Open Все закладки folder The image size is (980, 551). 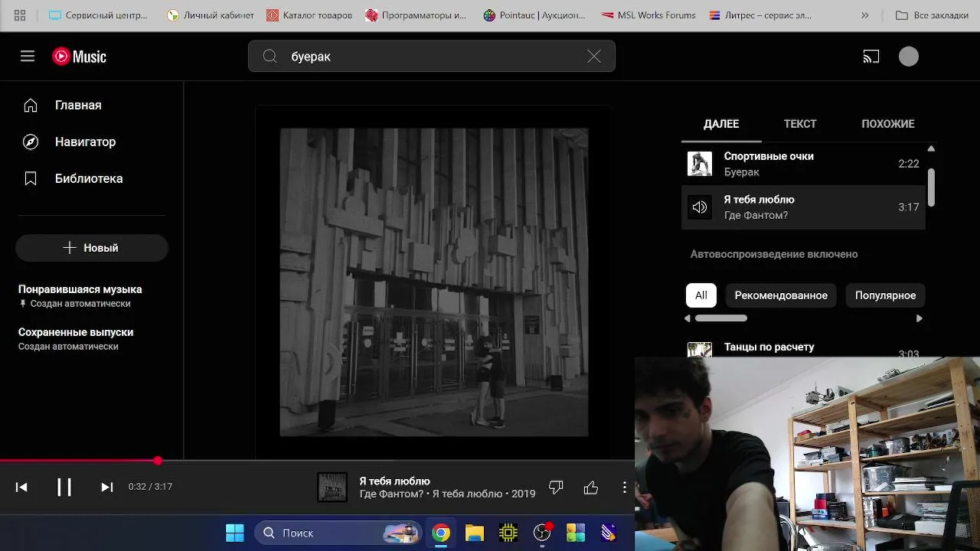pyautogui.click(x=932, y=15)
